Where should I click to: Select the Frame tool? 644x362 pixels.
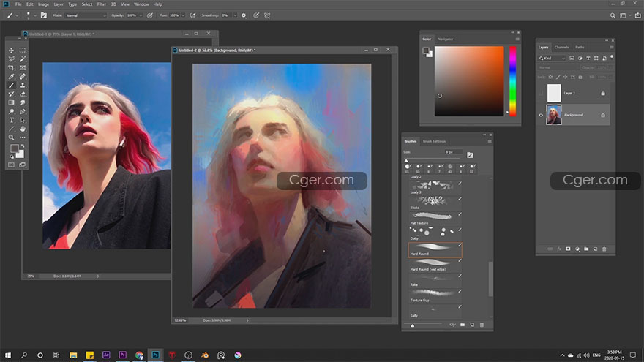pos(23,68)
